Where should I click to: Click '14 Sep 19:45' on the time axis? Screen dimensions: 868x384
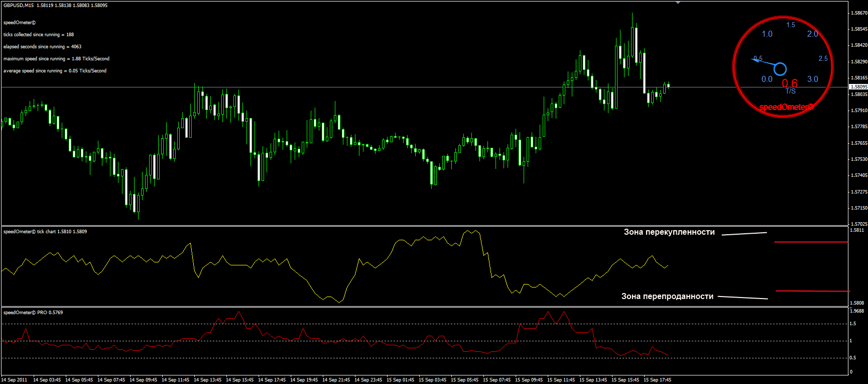click(x=304, y=380)
